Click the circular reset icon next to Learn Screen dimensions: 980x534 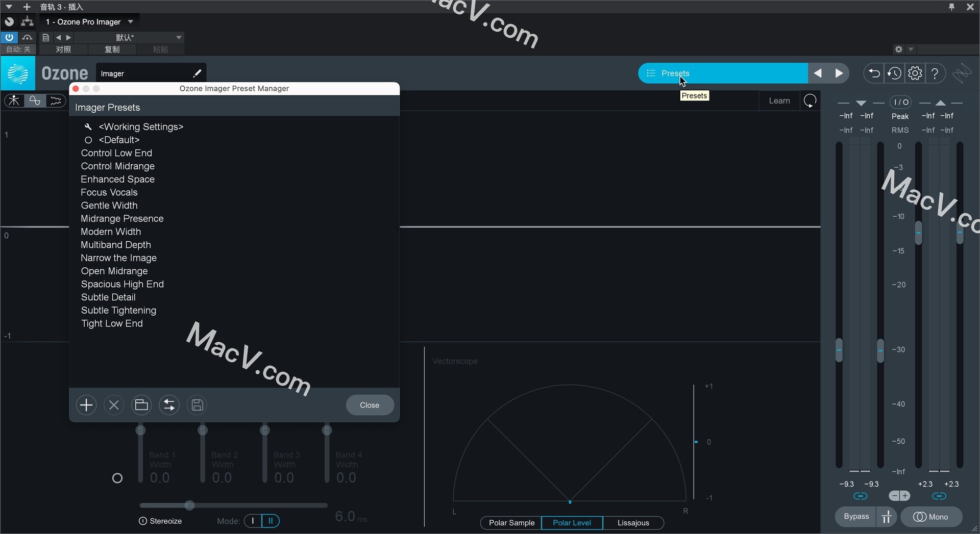point(810,101)
